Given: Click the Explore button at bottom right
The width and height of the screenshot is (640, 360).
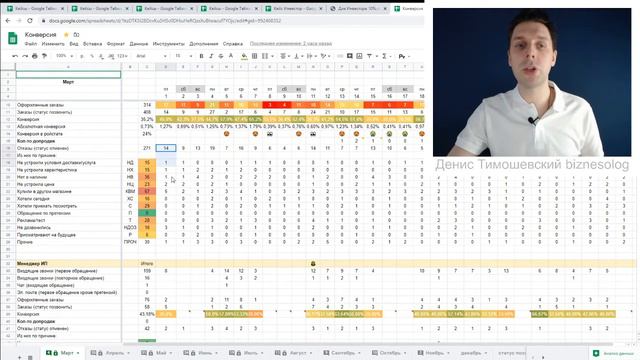Looking at the screenshot, I should (613, 353).
